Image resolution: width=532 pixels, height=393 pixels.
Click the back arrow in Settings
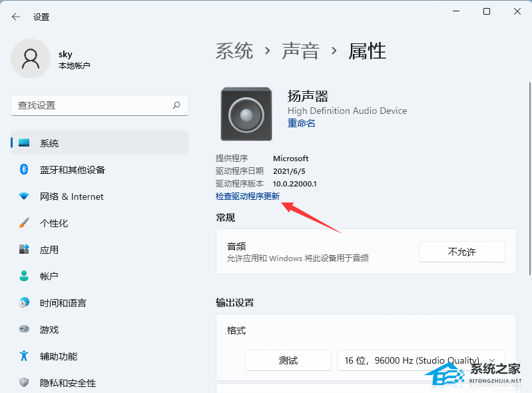click(16, 17)
